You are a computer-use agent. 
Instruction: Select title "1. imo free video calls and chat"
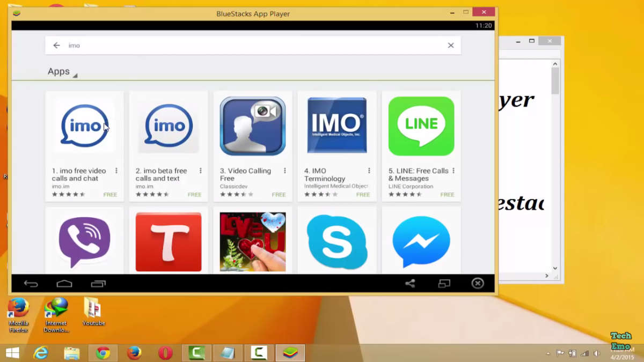(79, 175)
